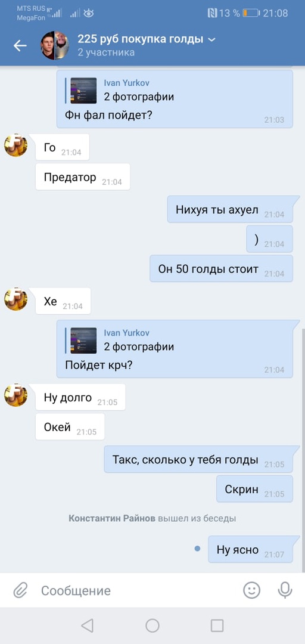This screenshot has height=644, width=305.
Task: Tap the Android back navigation triangle
Action: pos(87,626)
